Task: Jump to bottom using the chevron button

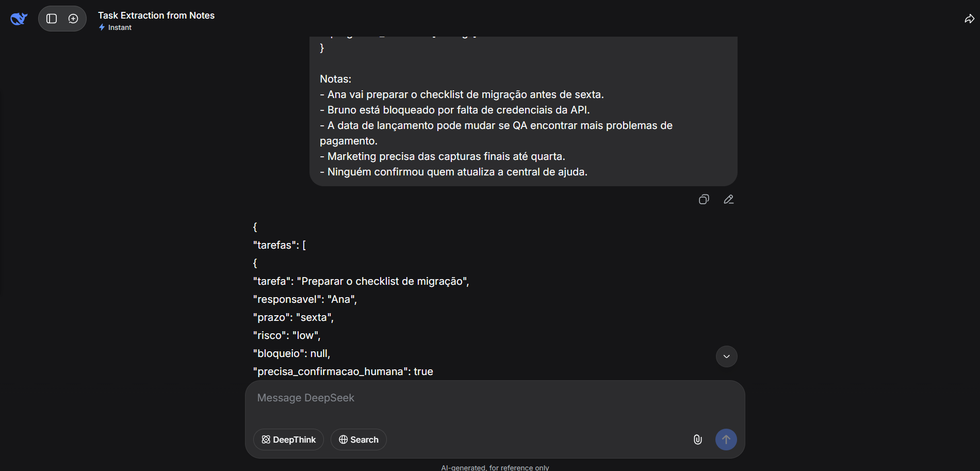Action: click(x=726, y=356)
